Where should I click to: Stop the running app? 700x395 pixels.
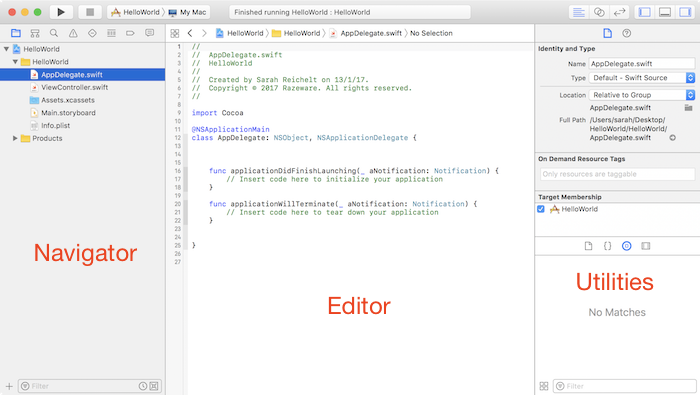[x=90, y=12]
